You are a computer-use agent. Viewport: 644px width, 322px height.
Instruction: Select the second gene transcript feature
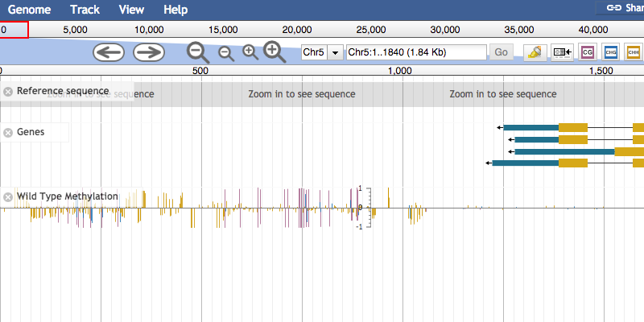click(576, 139)
